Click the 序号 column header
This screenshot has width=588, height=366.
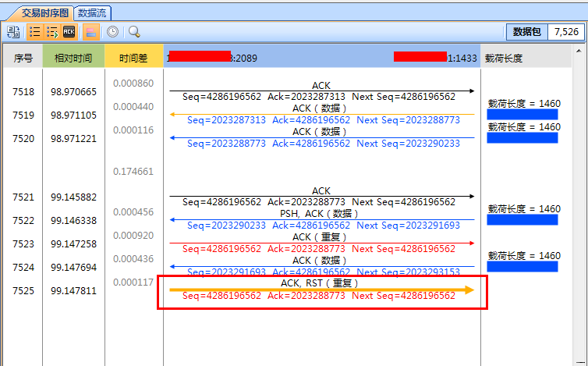(23, 58)
